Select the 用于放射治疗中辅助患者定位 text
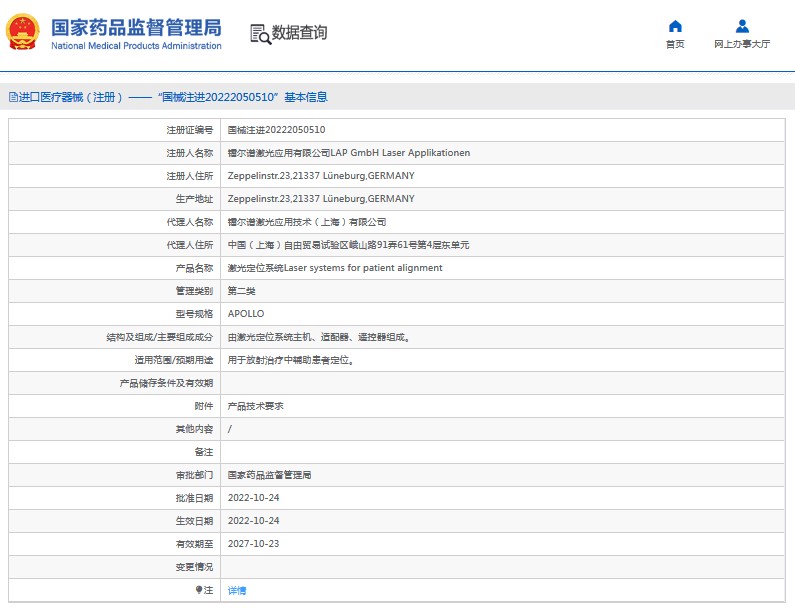Viewport: 795px width, 608px height. 291,360
